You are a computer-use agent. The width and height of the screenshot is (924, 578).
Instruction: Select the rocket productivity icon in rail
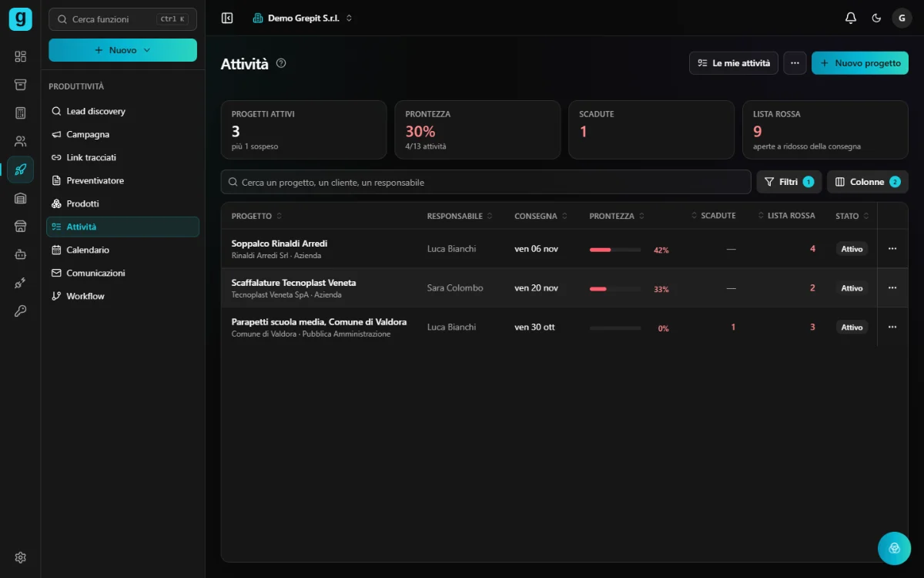click(20, 170)
